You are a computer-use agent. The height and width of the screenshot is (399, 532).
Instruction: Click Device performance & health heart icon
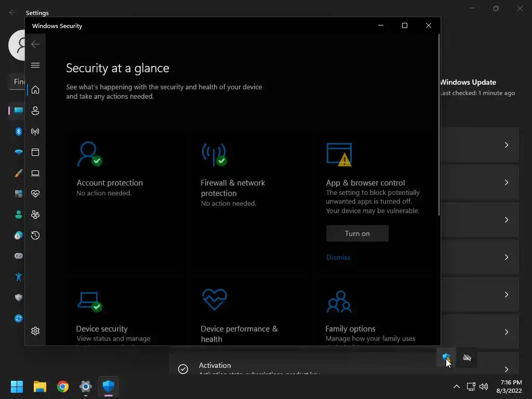click(215, 300)
